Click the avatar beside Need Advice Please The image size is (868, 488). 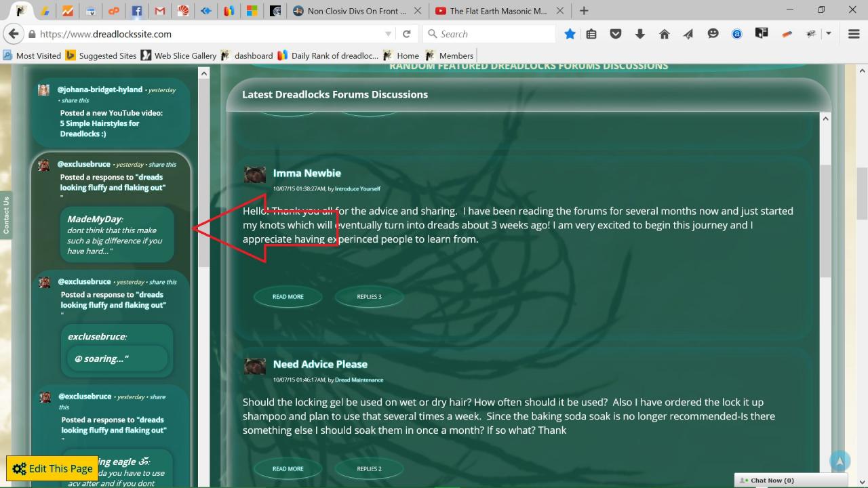pos(255,366)
